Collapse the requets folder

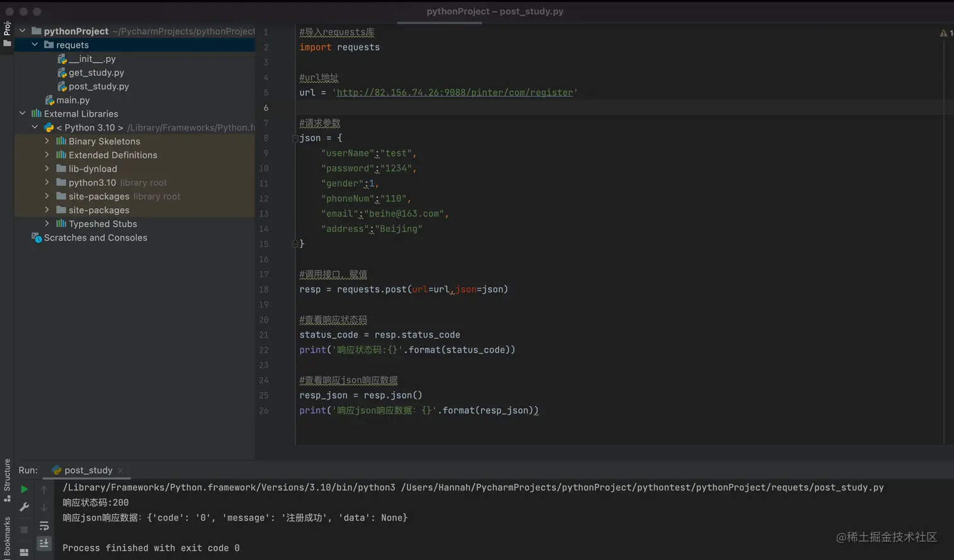(x=35, y=45)
